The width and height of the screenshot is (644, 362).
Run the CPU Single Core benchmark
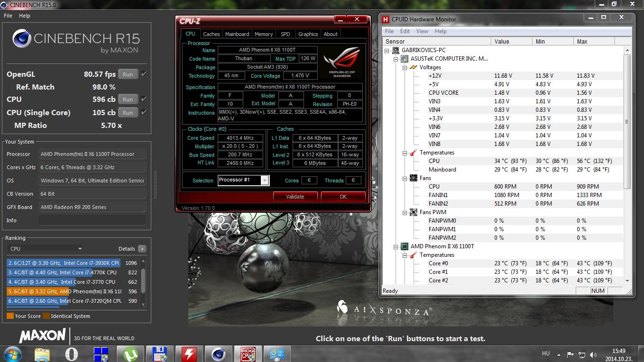pos(128,113)
